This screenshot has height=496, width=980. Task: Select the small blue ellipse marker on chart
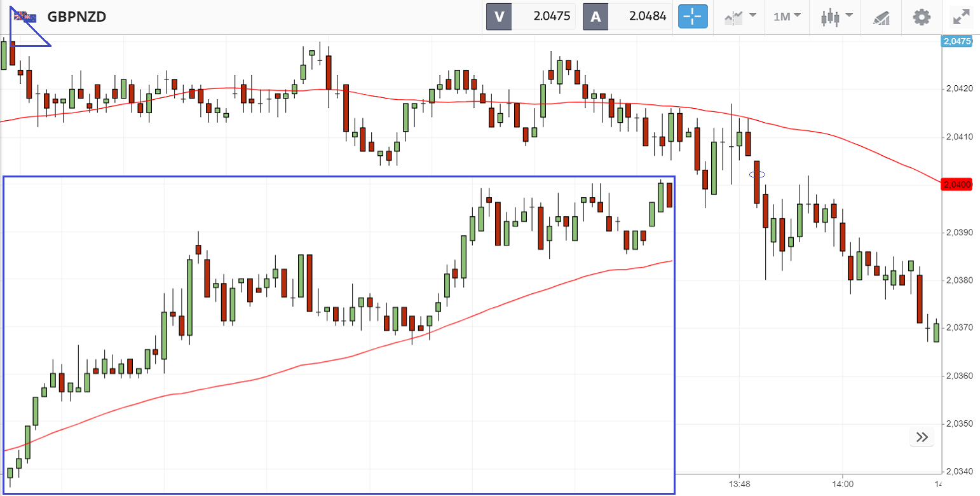coord(757,174)
